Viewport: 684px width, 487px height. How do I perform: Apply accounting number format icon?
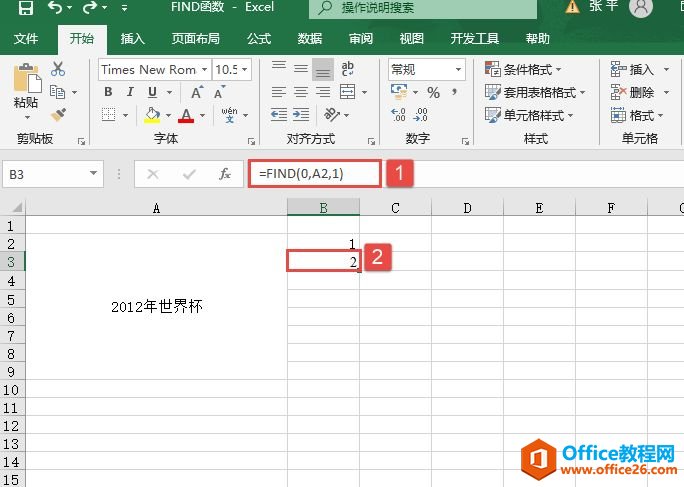399,92
